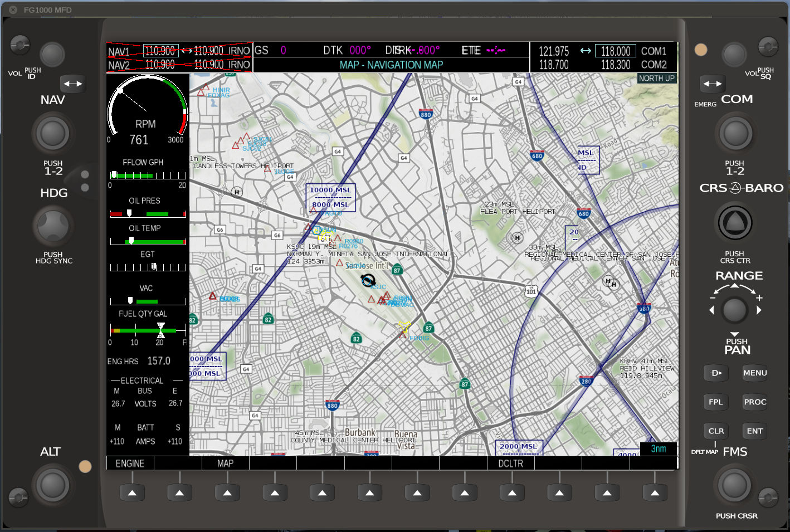Click the FPL flight plan button

tap(716, 402)
